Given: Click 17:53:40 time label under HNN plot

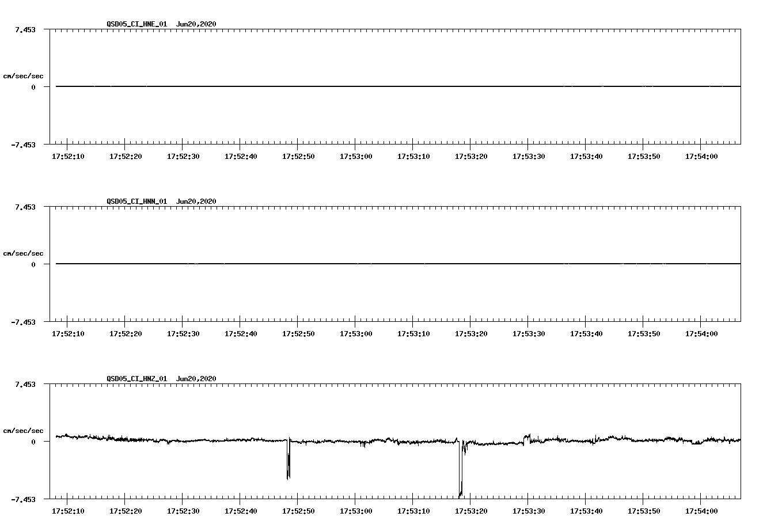Looking at the screenshot, I should pos(586,333).
